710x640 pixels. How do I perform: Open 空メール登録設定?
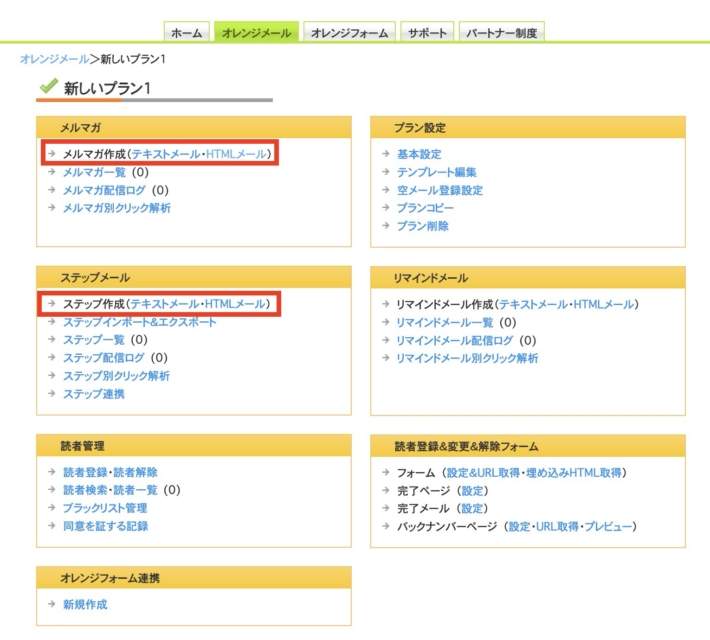[440, 190]
